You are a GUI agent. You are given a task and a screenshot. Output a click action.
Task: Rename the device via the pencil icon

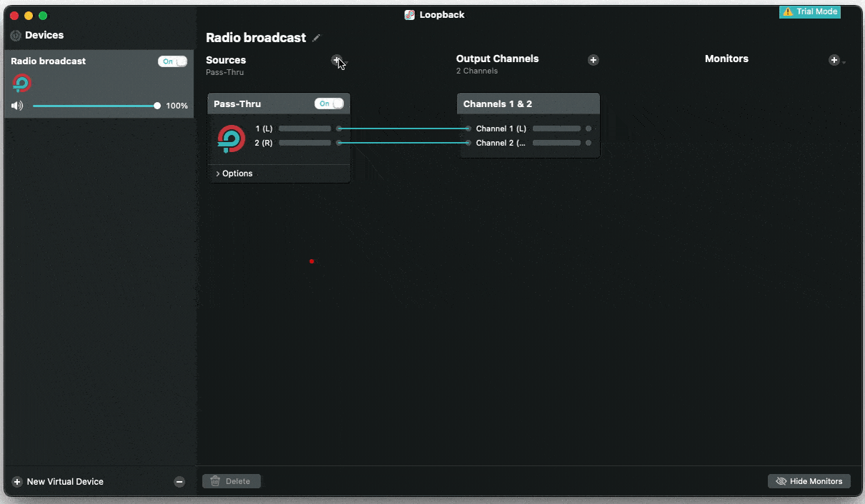(x=316, y=37)
